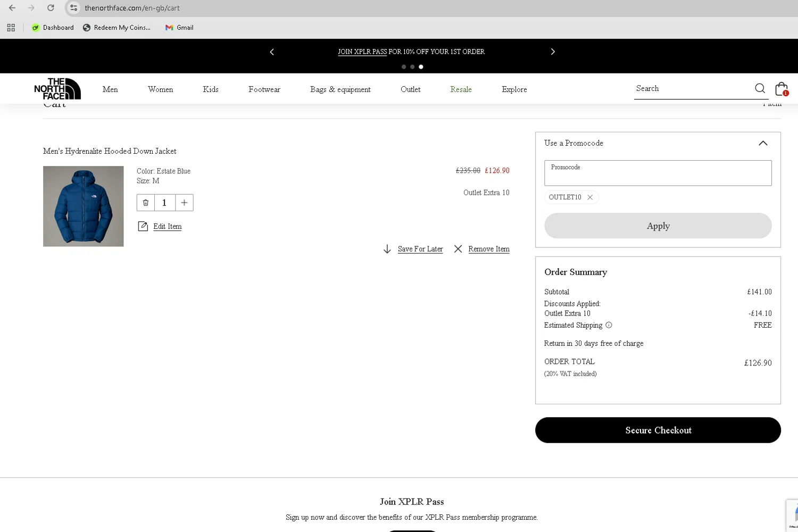The height and width of the screenshot is (532, 798).
Task: Open the Redeem My Coins bookmark
Action: pyautogui.click(x=117, y=28)
